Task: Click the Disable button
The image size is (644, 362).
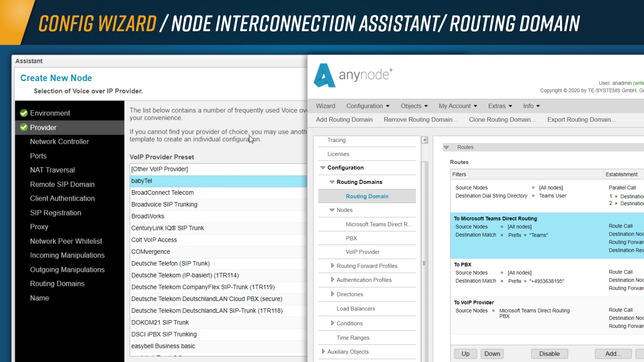Action: coord(549,354)
